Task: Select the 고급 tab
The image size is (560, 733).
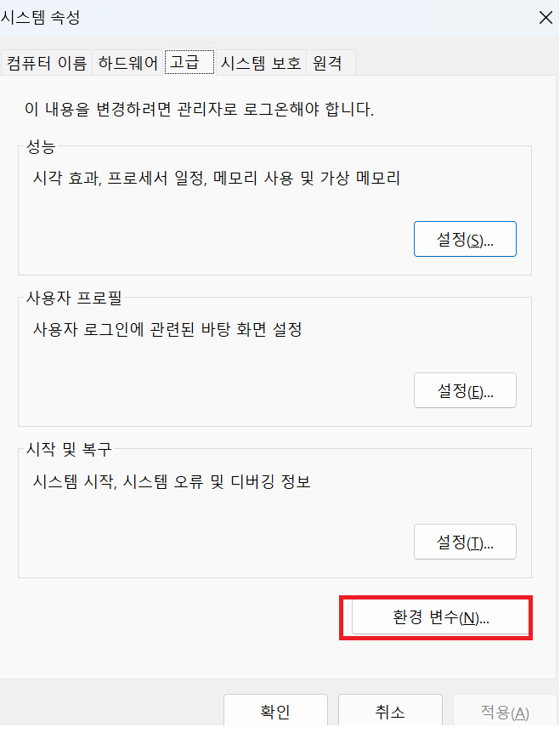Action: tap(189, 62)
